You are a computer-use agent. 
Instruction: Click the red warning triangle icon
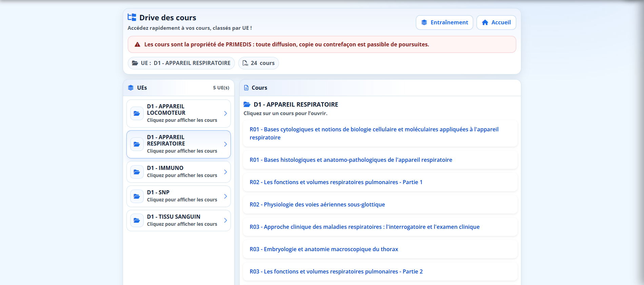point(138,44)
